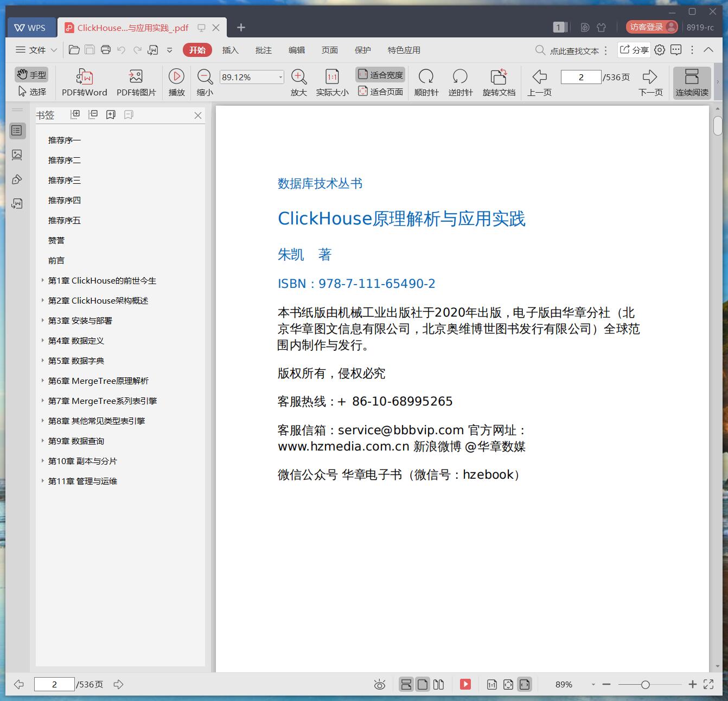Screen dimensions: 728x701
Task: Set actual size view
Action: pyautogui.click(x=332, y=82)
